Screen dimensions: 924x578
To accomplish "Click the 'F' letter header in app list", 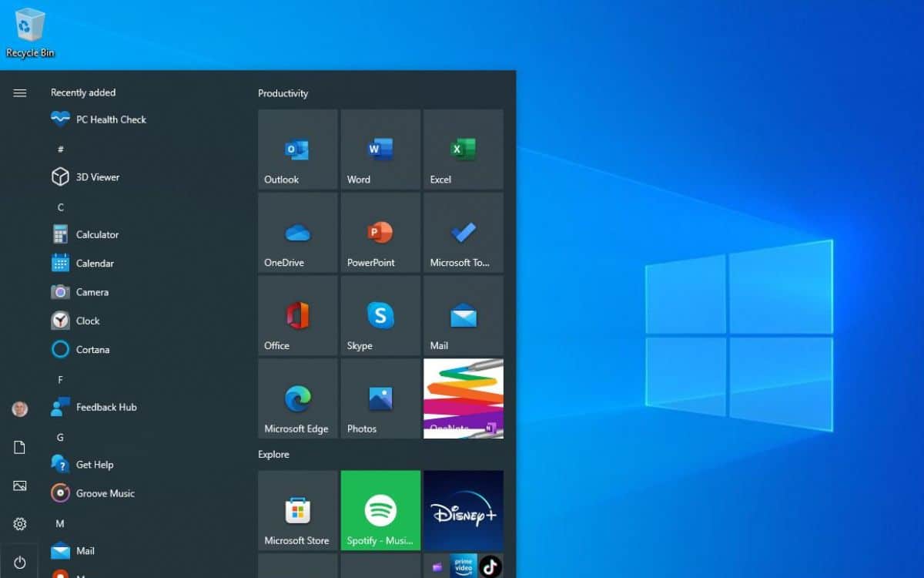I will pos(61,380).
